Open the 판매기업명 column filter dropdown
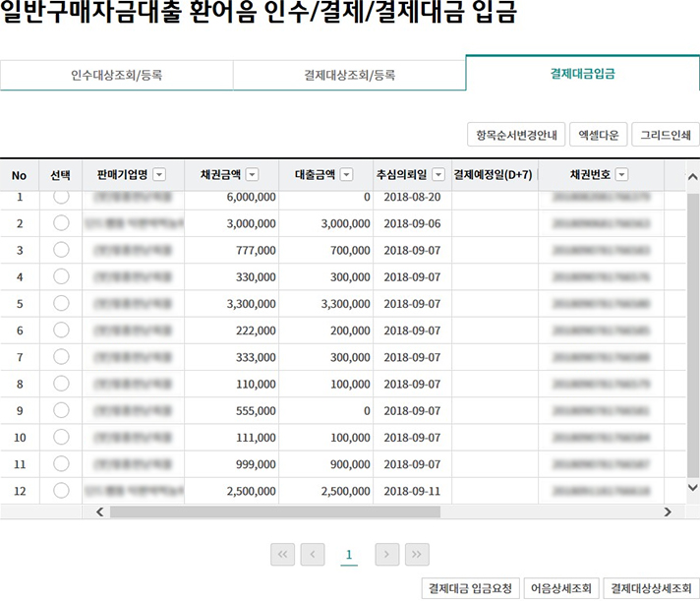Viewport: 700px width, 601px height. [159, 175]
